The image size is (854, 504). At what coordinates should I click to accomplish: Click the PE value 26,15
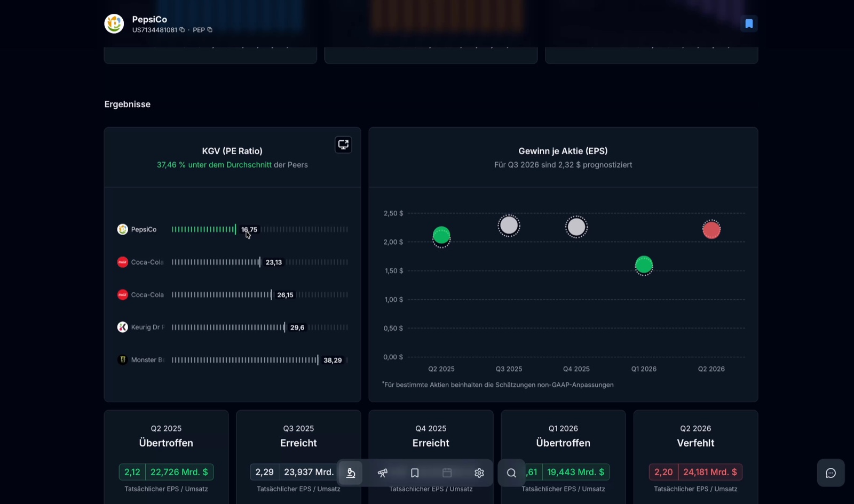coord(285,295)
